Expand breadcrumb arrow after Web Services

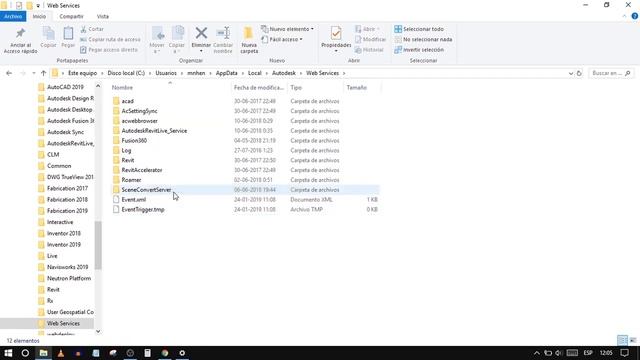click(344, 73)
